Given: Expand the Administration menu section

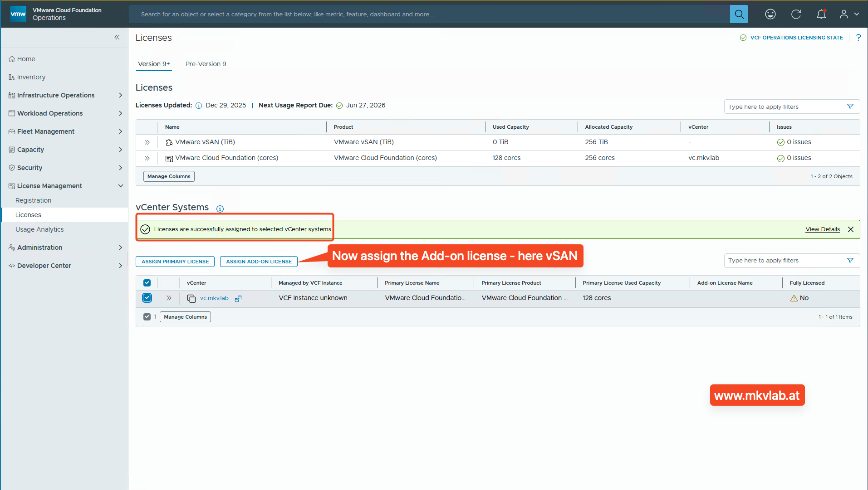Looking at the screenshot, I should click(x=39, y=247).
